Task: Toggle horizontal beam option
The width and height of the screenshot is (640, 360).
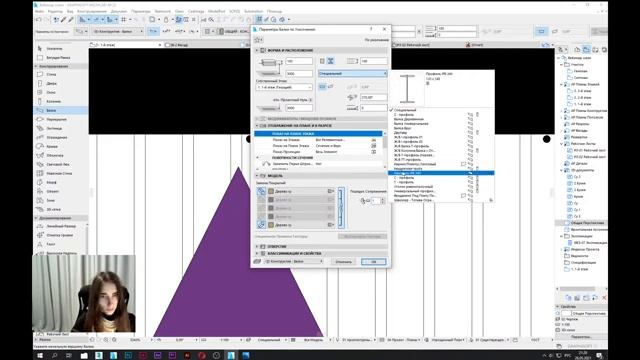Action: click(x=322, y=87)
